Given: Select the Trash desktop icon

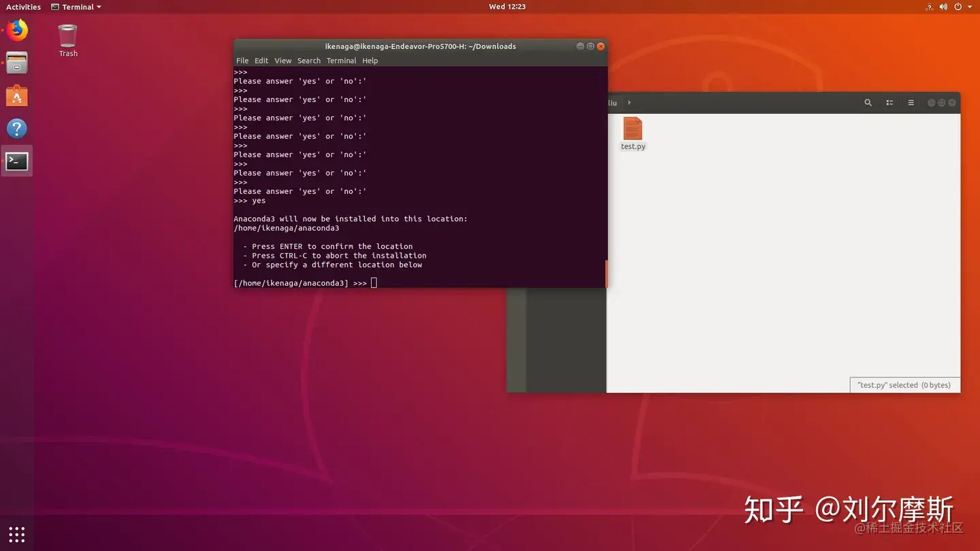Looking at the screenshot, I should click(68, 40).
